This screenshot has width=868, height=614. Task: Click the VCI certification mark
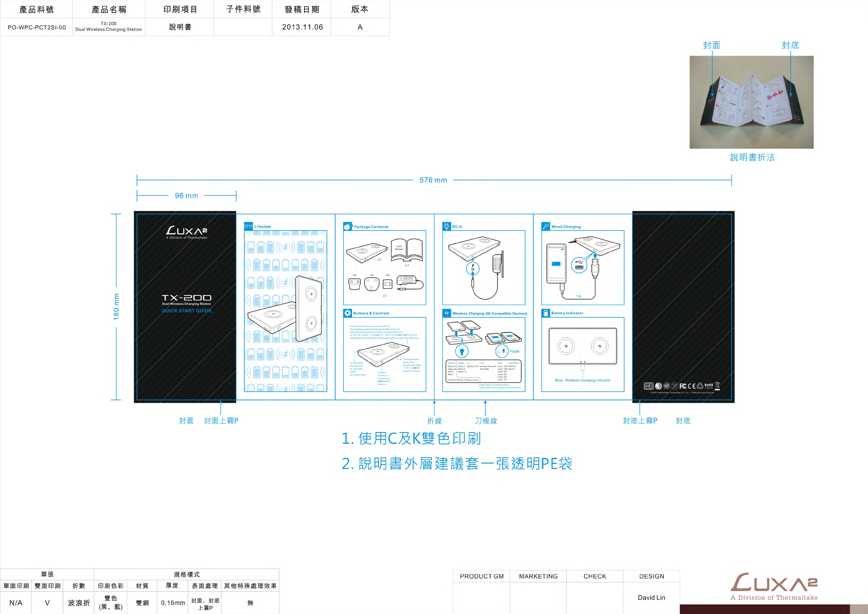coord(649,386)
